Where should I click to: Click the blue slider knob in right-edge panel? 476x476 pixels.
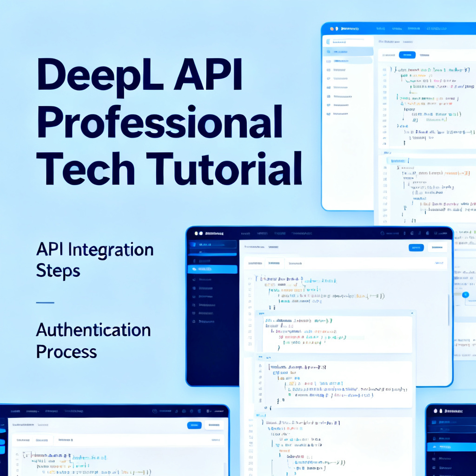465,295
